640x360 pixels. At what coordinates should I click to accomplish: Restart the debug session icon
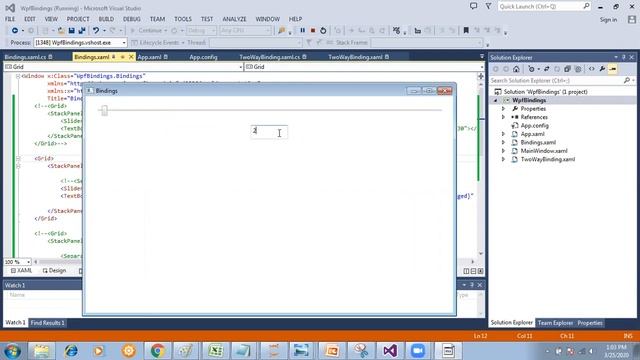pos(323,31)
